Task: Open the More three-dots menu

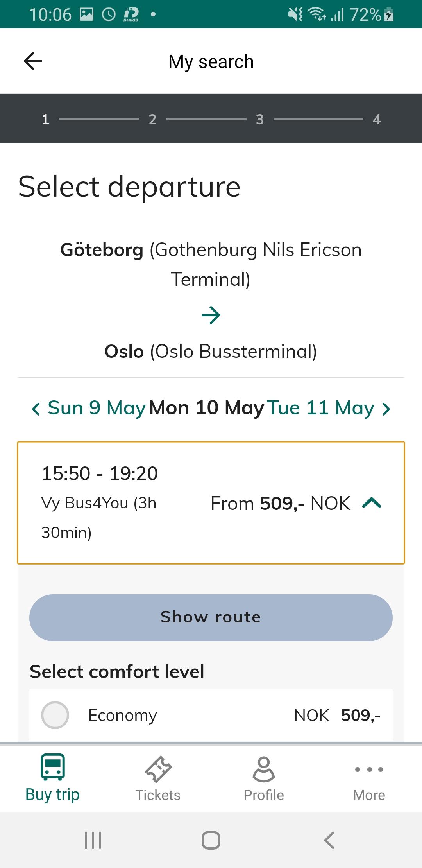Action: 369,769
